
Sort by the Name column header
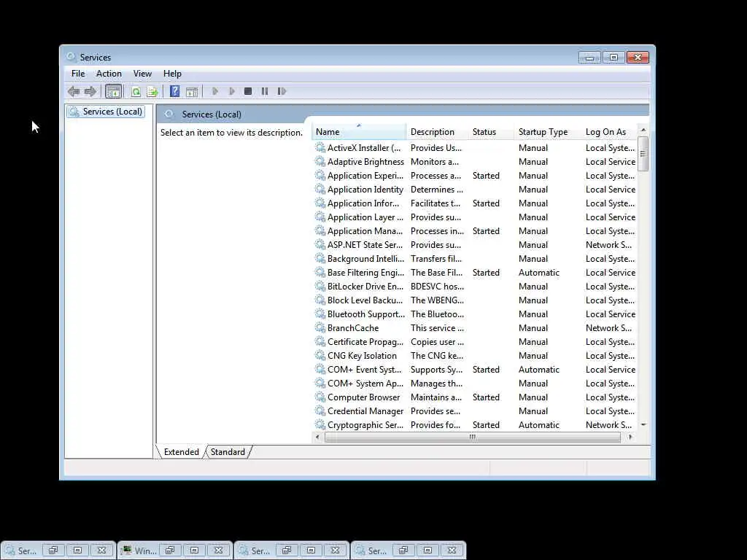(359, 132)
